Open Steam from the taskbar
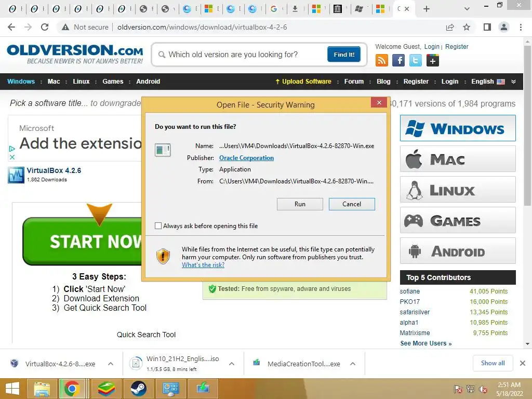The width and height of the screenshot is (532, 399). click(x=138, y=389)
